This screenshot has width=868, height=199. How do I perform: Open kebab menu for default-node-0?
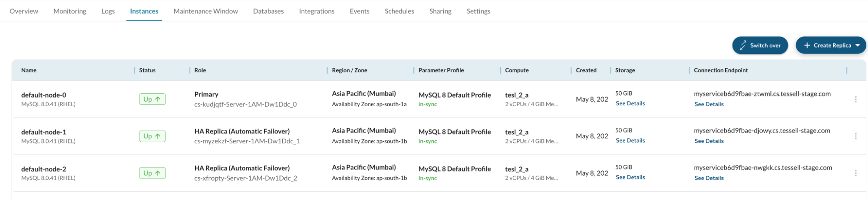click(855, 99)
